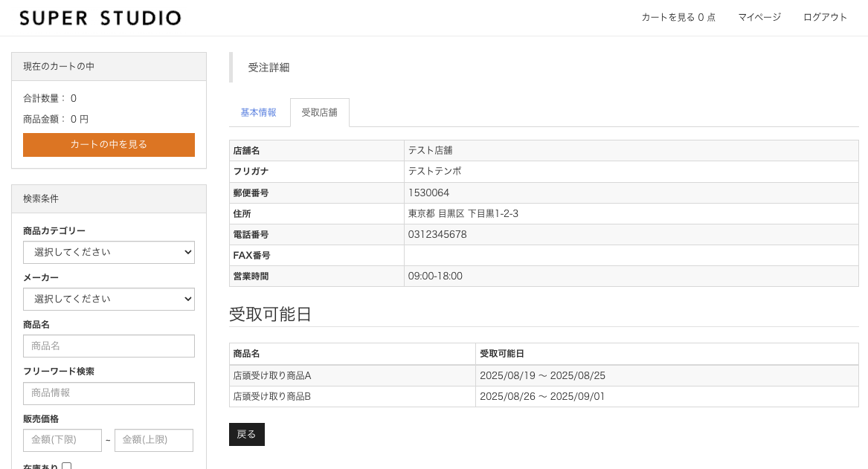This screenshot has height=469, width=868.
Task: Expand the 商品カテゴリー dropdown
Action: (x=109, y=252)
